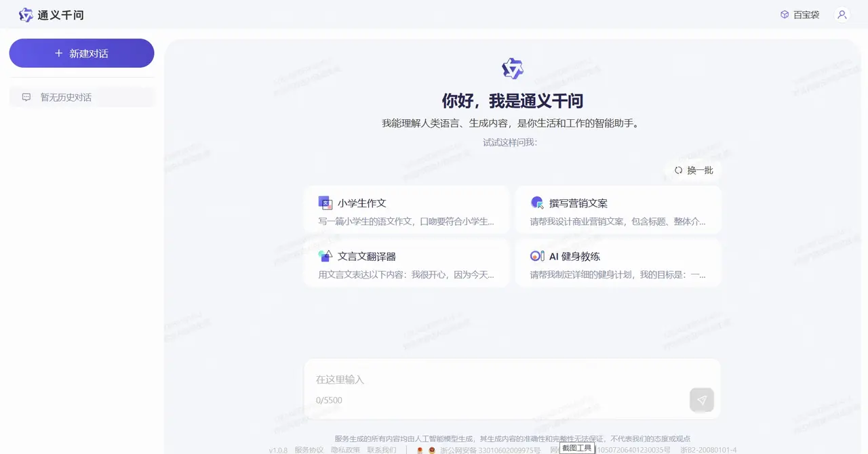
Task: Open the AI 健身教练 suggestion card
Action: tap(618, 263)
